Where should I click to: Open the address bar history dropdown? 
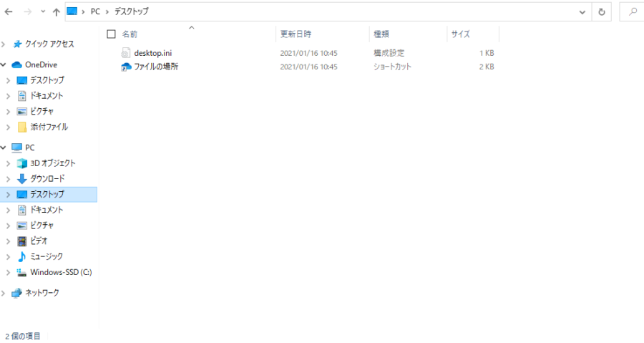582,12
